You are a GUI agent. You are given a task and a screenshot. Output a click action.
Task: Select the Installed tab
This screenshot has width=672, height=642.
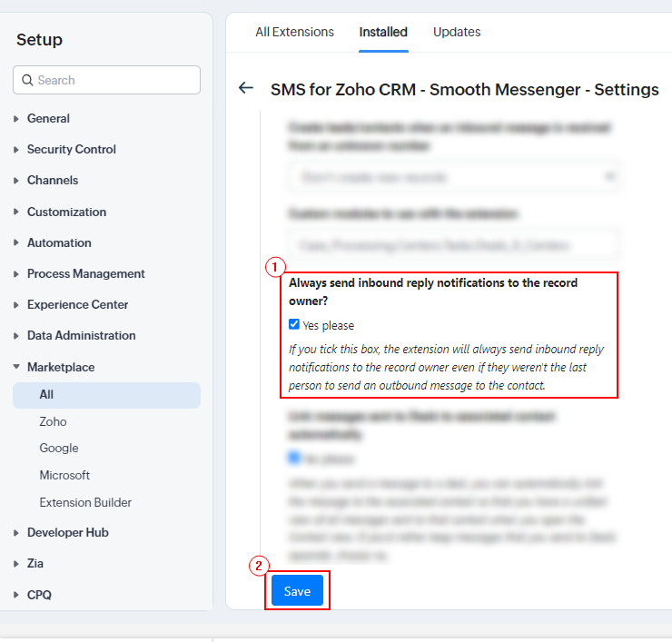pos(383,32)
